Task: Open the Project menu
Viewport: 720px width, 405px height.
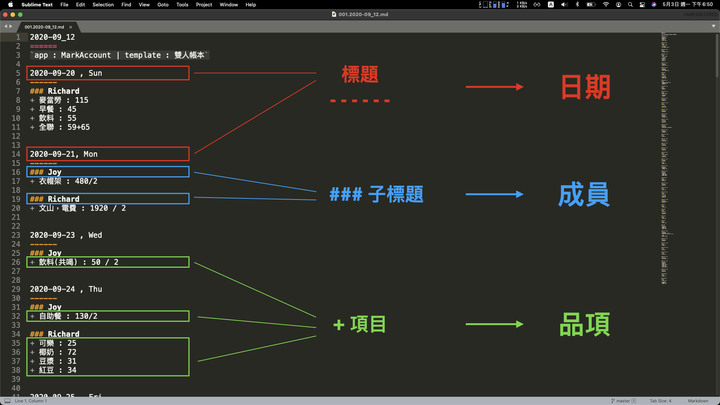Action: (204, 5)
